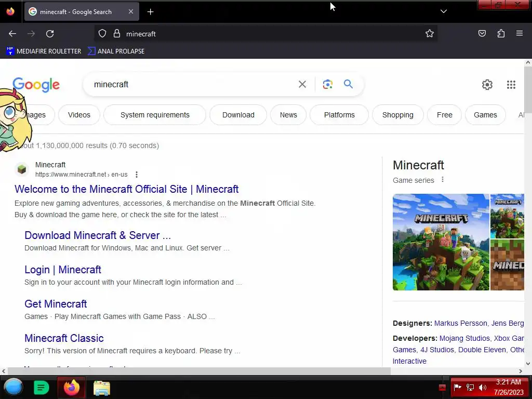Open the network tray icon
The height and width of the screenshot is (399, 532).
pos(470,387)
